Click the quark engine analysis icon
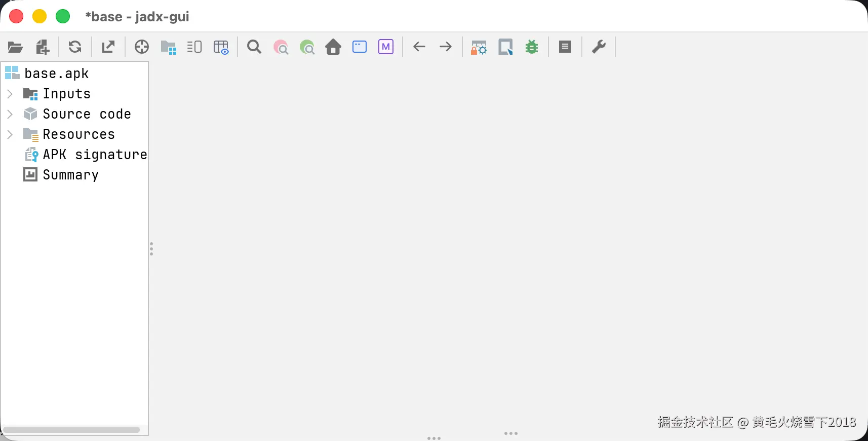Image resolution: width=868 pixels, height=441 pixels. 505,47
